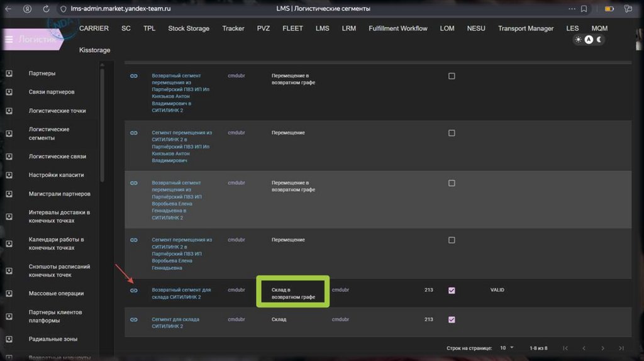Open Партнеры in the sidebar
The height and width of the screenshot is (361, 644).
click(x=42, y=74)
